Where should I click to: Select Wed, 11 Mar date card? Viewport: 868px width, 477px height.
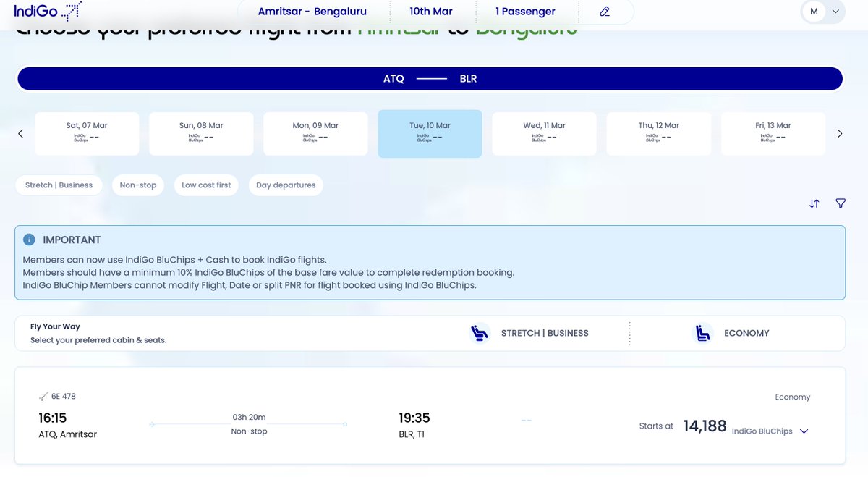pyautogui.click(x=545, y=133)
